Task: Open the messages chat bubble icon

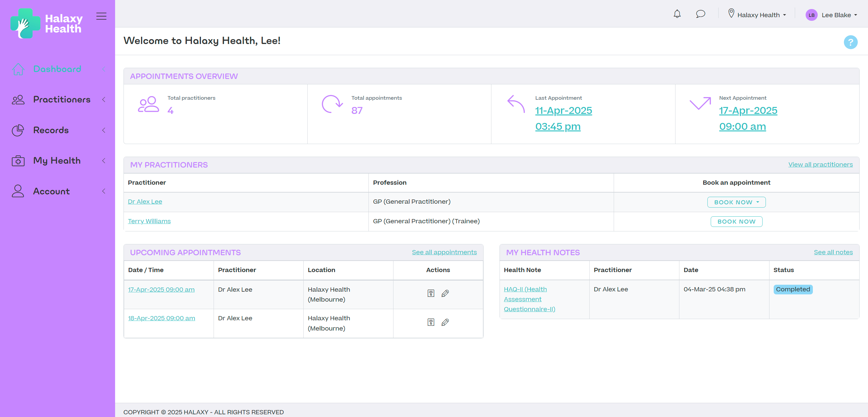Action: [700, 14]
